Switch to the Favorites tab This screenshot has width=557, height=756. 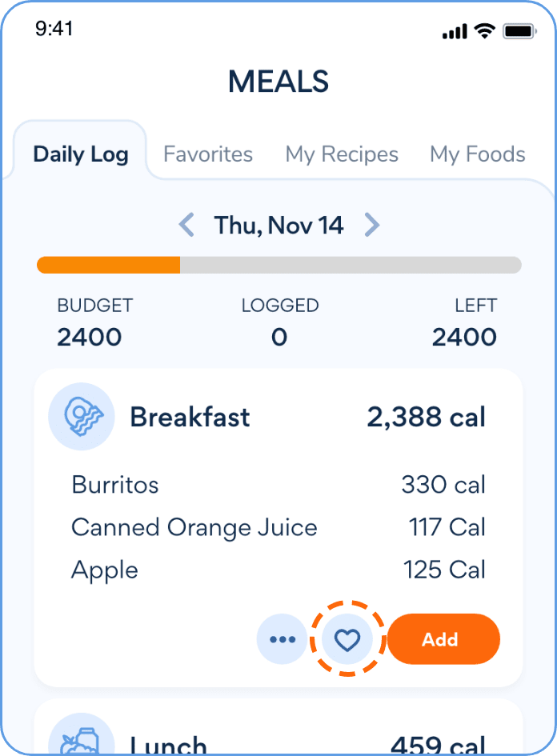[x=208, y=154]
